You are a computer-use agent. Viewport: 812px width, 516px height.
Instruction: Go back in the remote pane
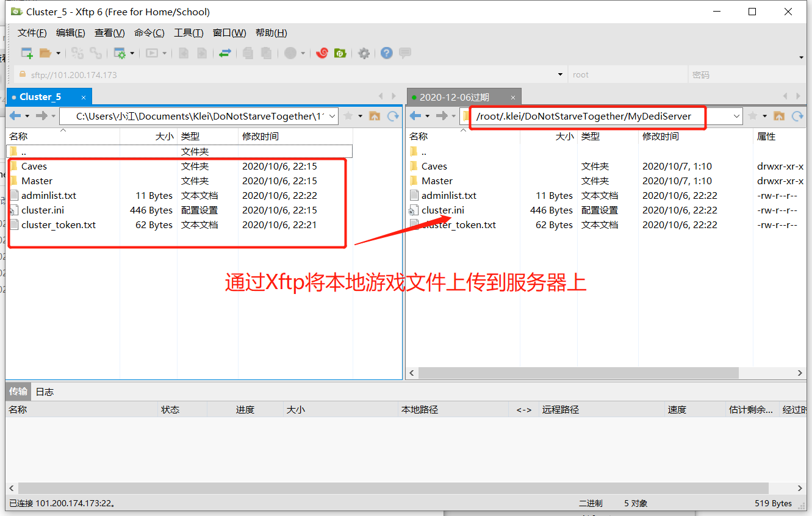point(415,116)
